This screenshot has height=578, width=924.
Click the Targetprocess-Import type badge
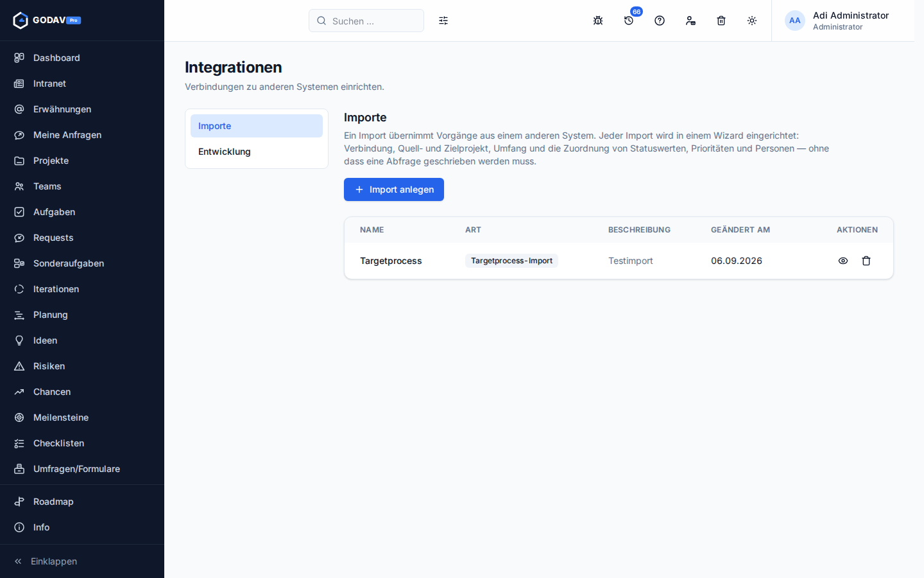511,261
